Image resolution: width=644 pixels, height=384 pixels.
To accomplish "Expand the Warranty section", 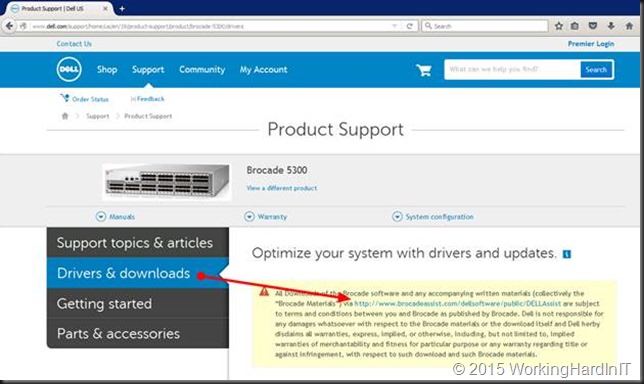I will pyautogui.click(x=266, y=216).
